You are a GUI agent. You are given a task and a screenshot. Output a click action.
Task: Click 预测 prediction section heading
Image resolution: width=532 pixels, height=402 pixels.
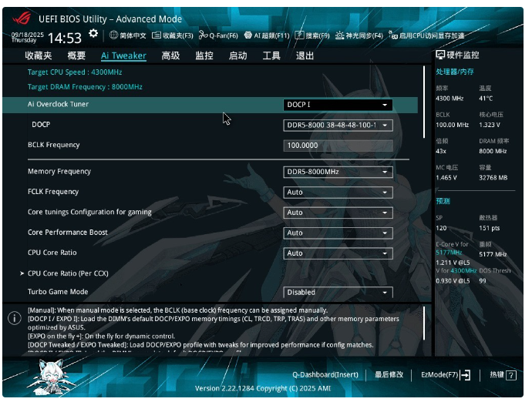point(443,201)
